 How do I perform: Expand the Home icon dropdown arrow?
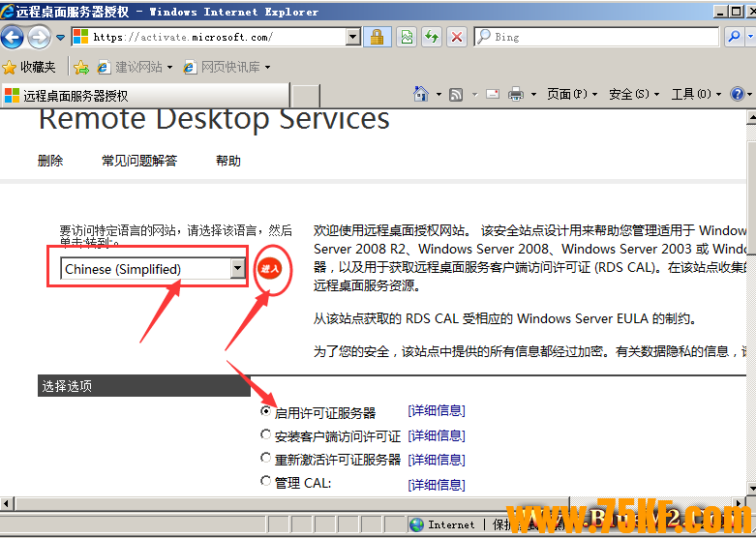pos(438,95)
